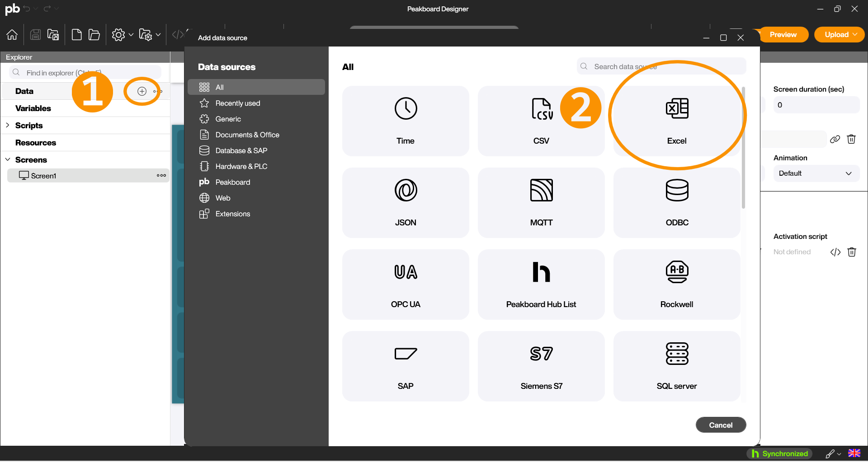Delete the linked item with upper trash icon
Image resolution: width=868 pixels, height=462 pixels.
point(851,139)
